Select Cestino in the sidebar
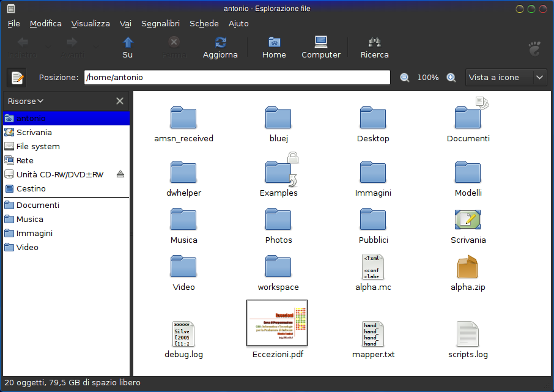This screenshot has height=392, width=554. coord(31,188)
